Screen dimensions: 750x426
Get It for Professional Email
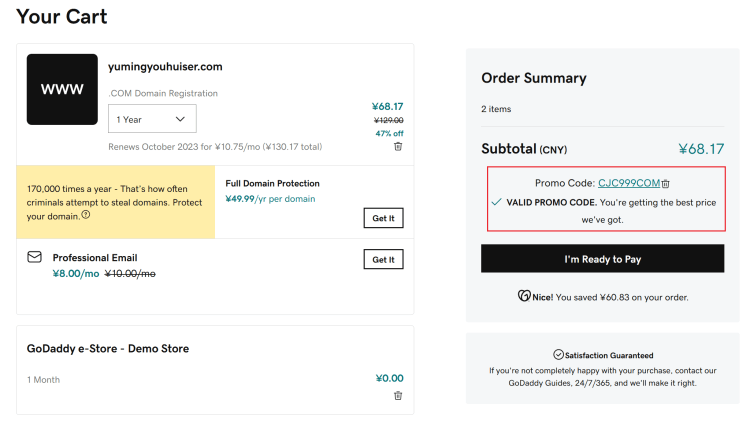(384, 259)
